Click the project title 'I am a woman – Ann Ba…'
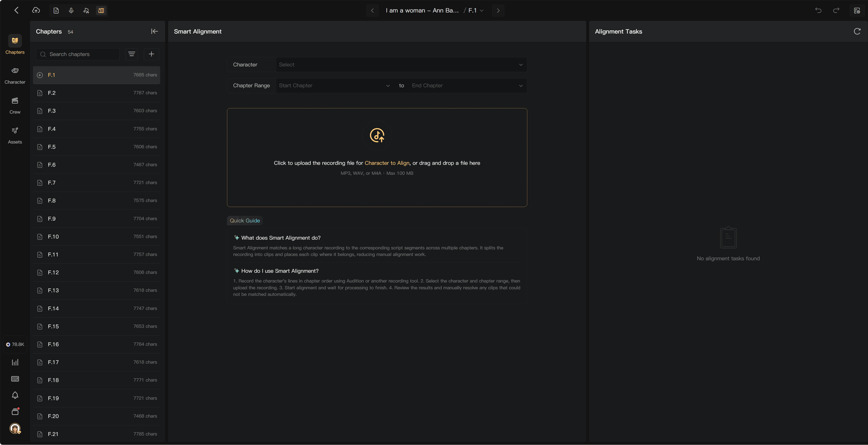Screen dimensions: 868x445 point(422,11)
